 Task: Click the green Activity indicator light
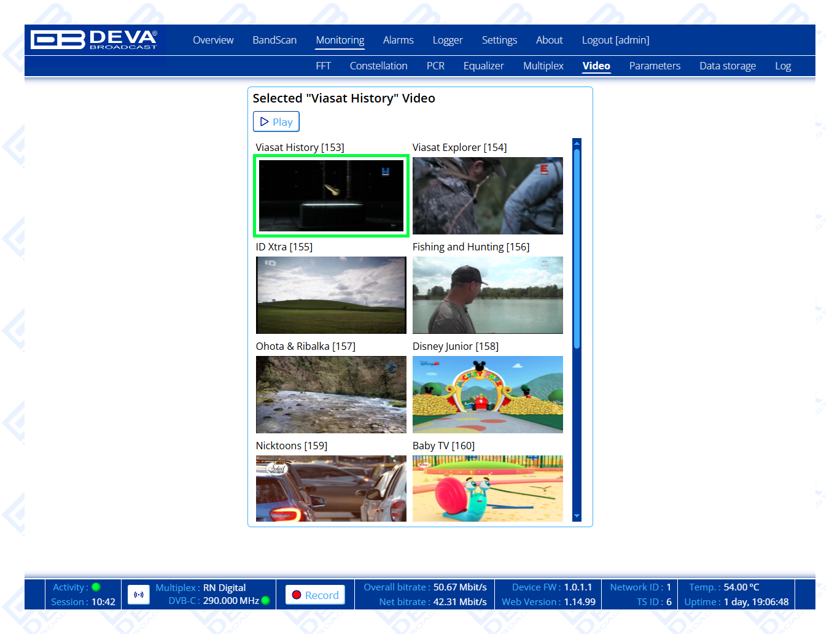96,587
